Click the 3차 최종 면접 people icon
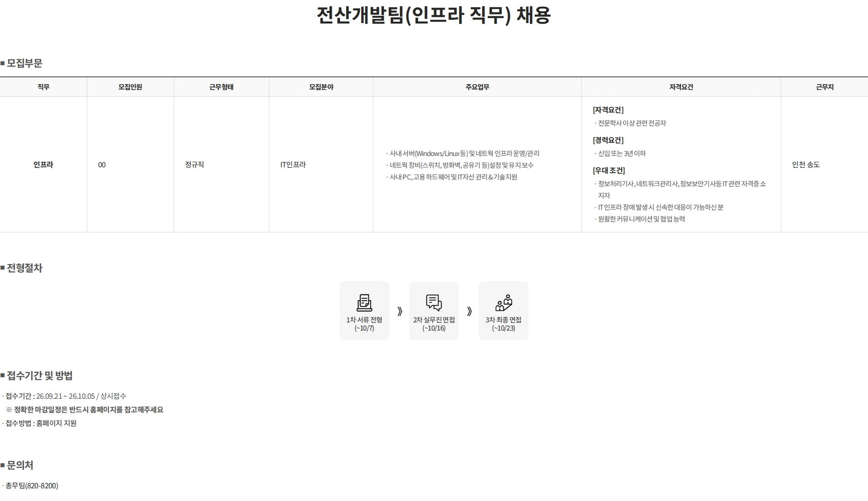 click(x=504, y=302)
